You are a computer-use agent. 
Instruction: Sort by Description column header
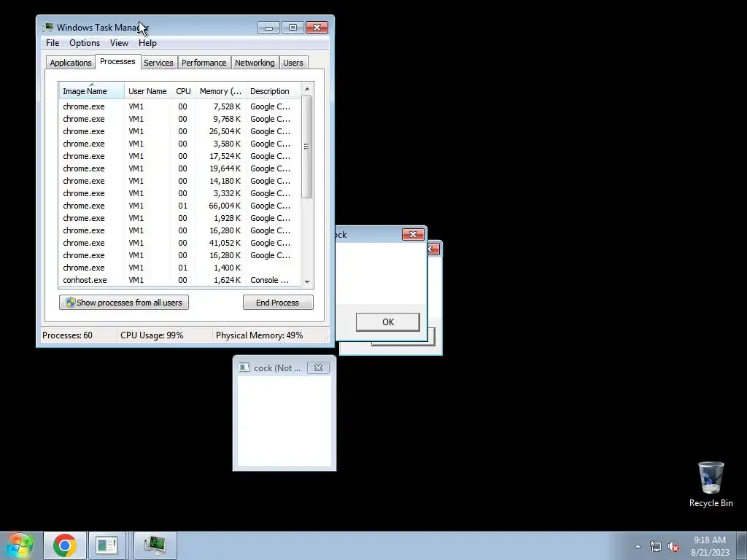coord(274,91)
